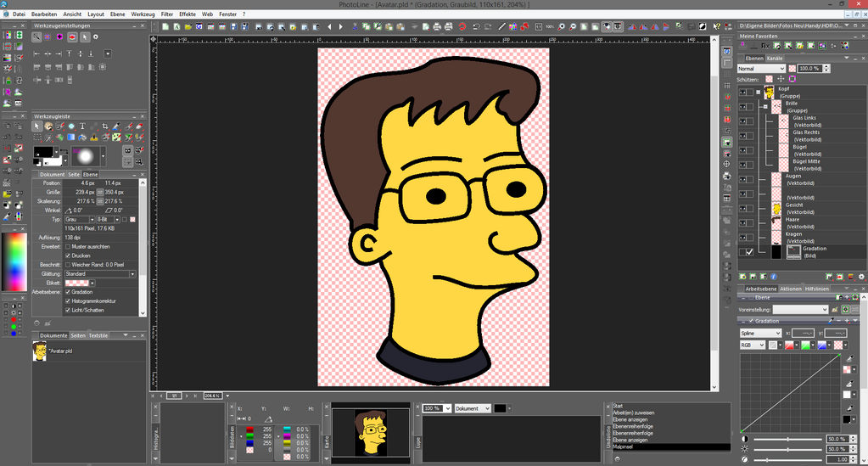
Task: Toggle the Gradation layer checkmark
Action: coord(750,251)
